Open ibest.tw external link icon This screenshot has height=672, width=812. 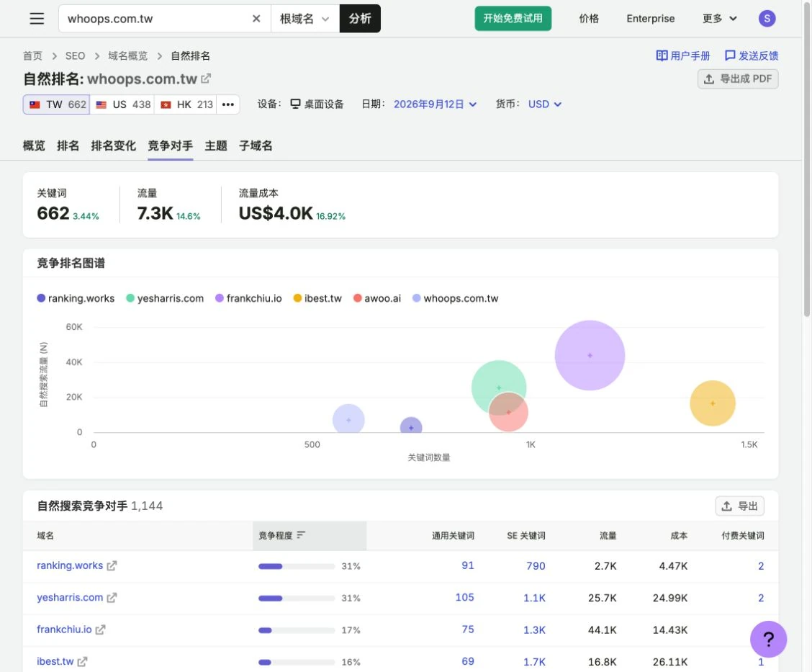click(82, 662)
